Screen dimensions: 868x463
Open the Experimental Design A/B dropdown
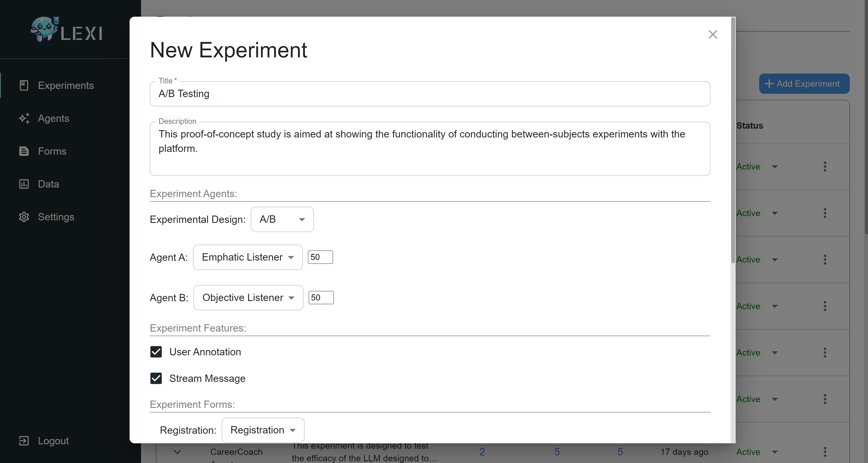(282, 220)
